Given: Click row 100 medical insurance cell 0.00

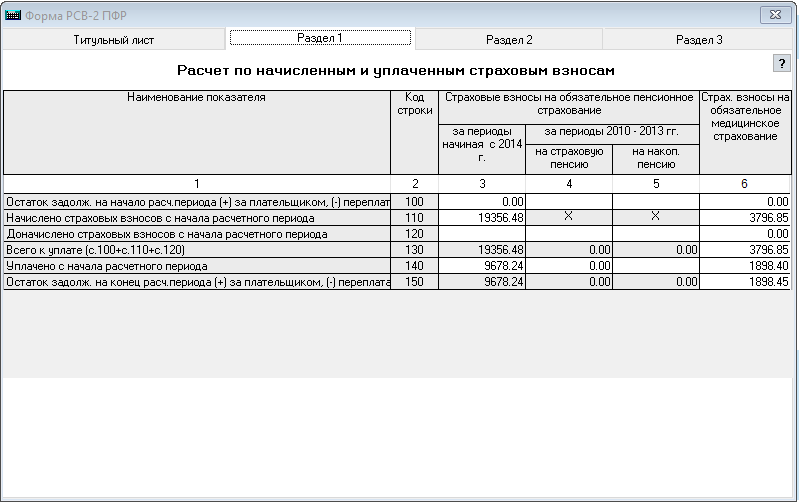Looking at the screenshot, I should point(745,202).
